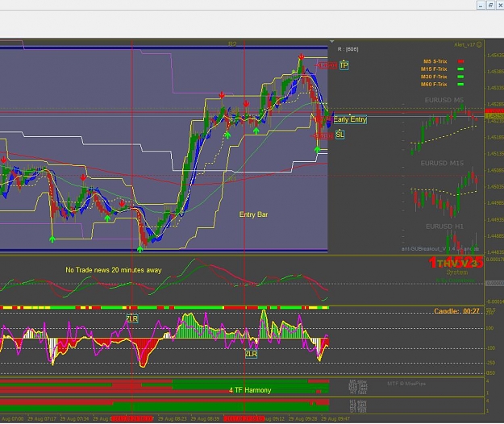Click red sell arrow at highest price peak
Screen dimensions: 504x424
click(x=301, y=57)
